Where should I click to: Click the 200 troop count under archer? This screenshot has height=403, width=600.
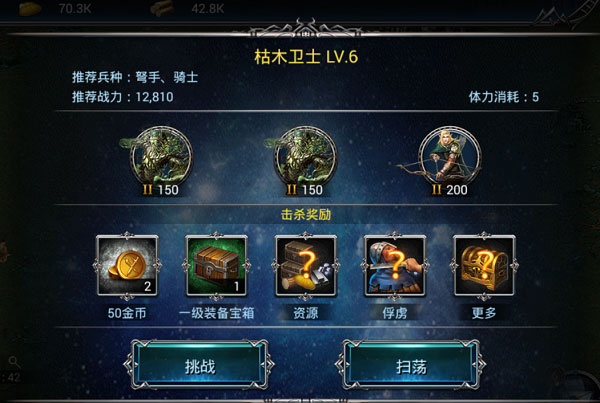tap(457, 190)
